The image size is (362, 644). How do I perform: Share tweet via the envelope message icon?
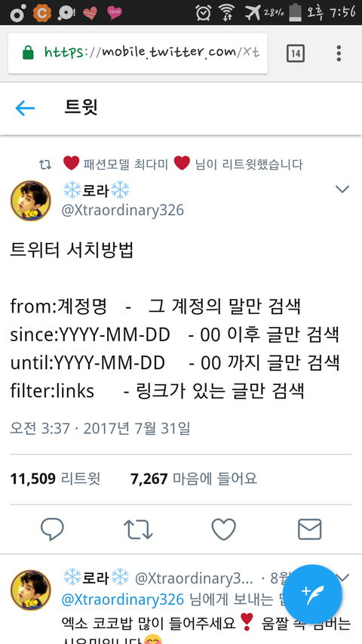click(309, 529)
